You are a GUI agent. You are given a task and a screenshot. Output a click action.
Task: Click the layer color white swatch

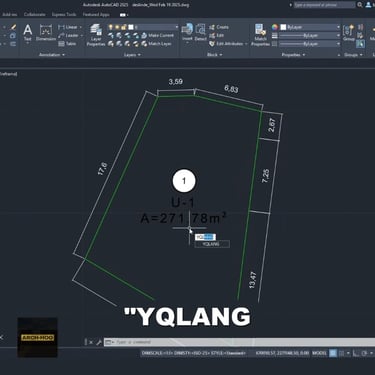click(131, 27)
